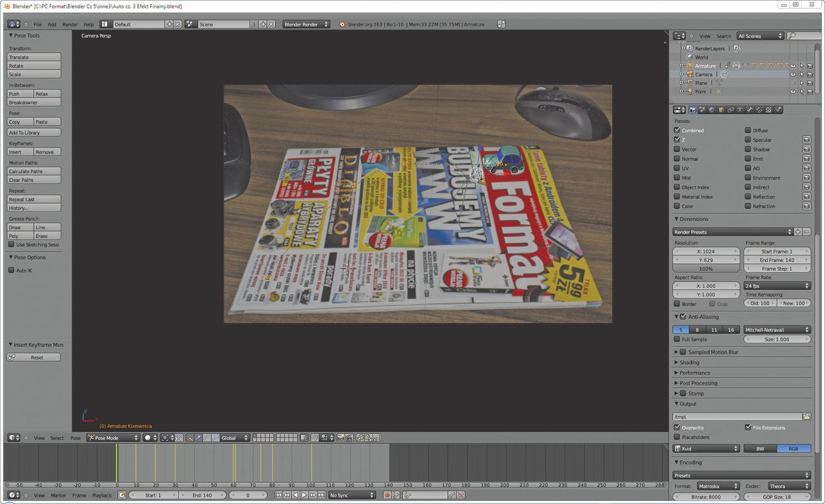Viewport: 825px width, 504px height.
Task: Add a new scene with plus icon
Action: click(262, 24)
